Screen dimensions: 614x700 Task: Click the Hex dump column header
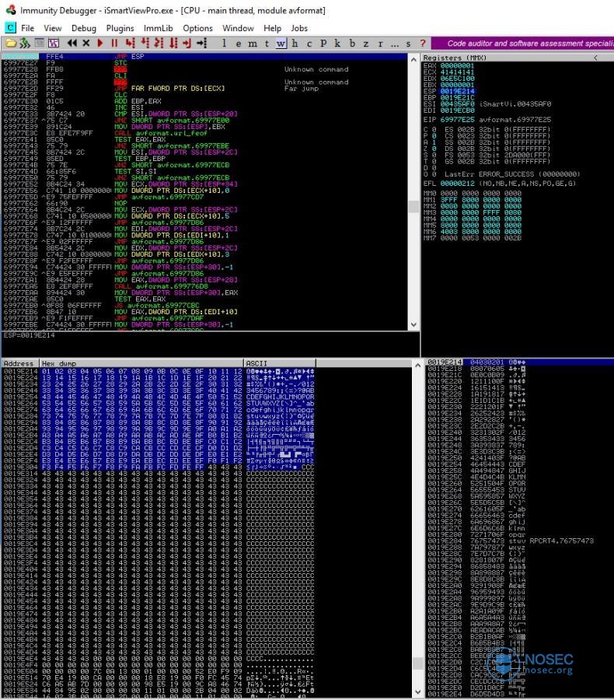[141, 363]
